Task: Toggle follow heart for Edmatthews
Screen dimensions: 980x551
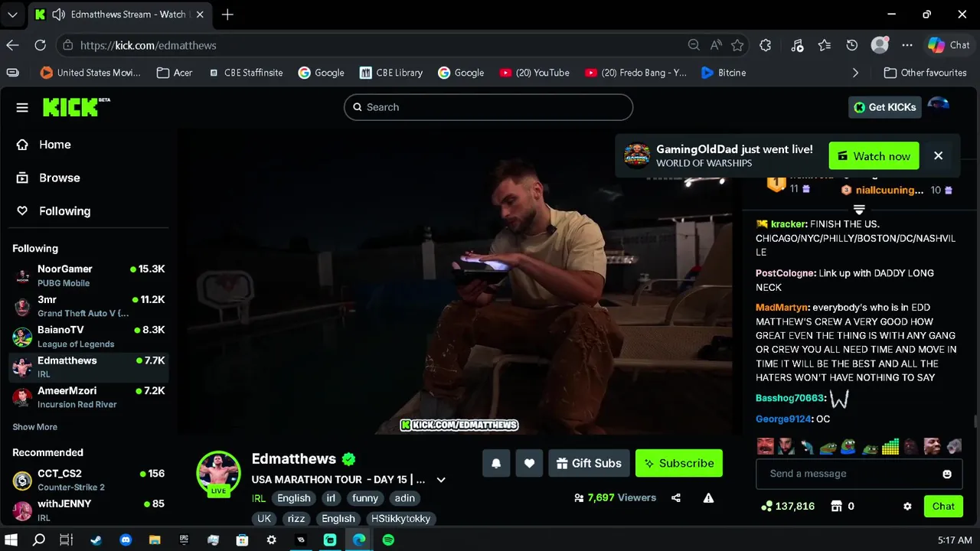Action: [529, 463]
